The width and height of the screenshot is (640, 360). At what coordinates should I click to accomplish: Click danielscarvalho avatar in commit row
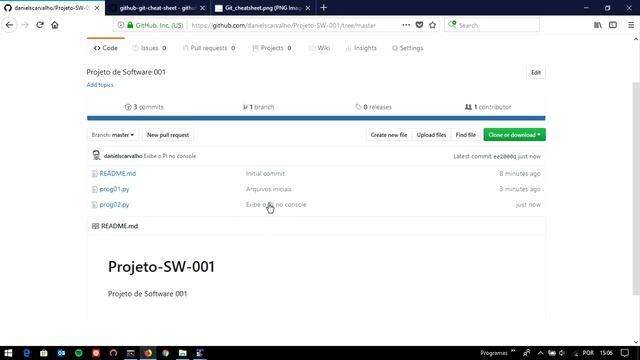[96, 155]
